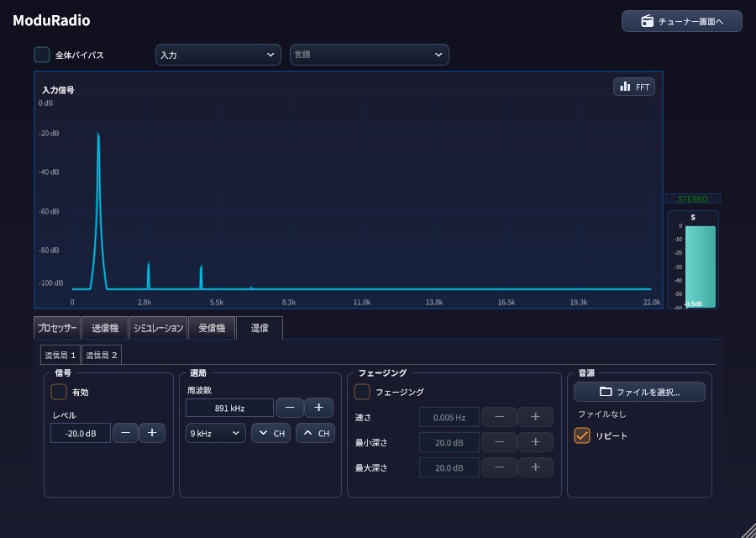Open the 9 kHz step dropdown
756x538 pixels.
216,433
